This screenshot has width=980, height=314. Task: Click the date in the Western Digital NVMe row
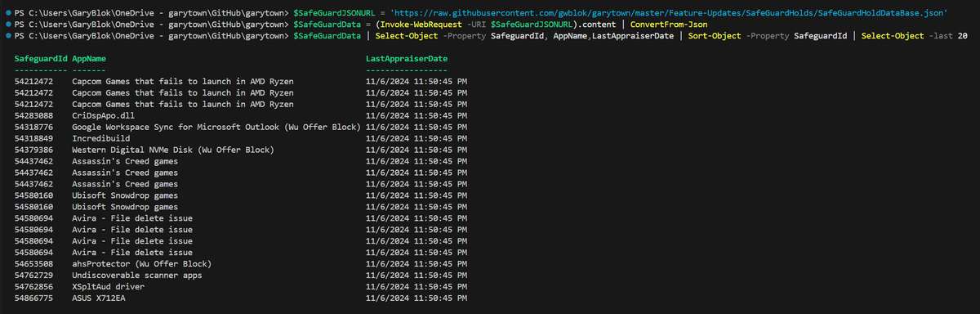pos(417,150)
